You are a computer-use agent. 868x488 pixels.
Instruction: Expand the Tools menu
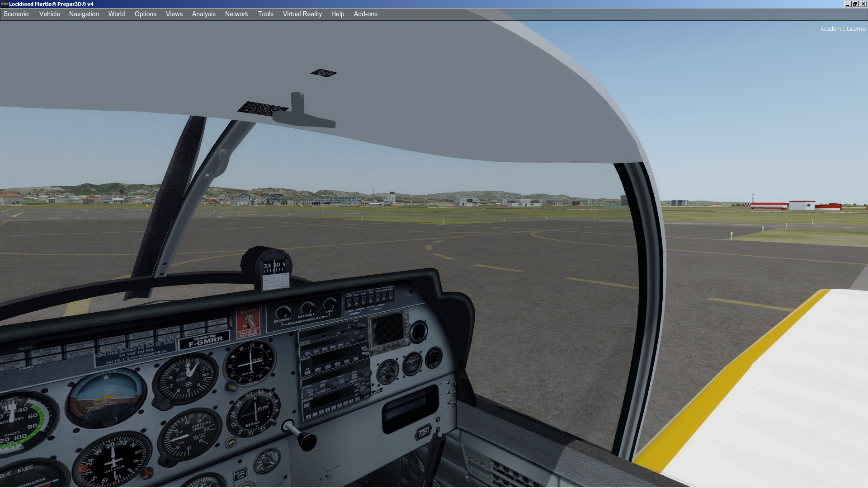265,14
